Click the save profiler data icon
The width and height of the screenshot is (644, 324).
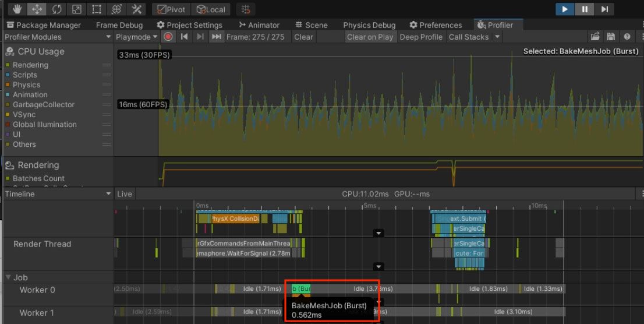point(611,37)
